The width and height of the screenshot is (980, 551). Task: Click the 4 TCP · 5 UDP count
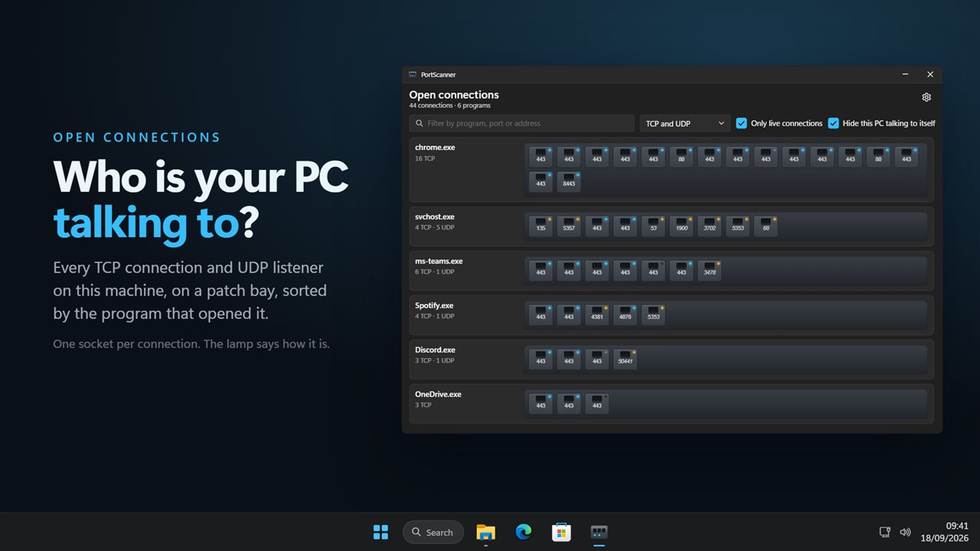[x=435, y=227]
